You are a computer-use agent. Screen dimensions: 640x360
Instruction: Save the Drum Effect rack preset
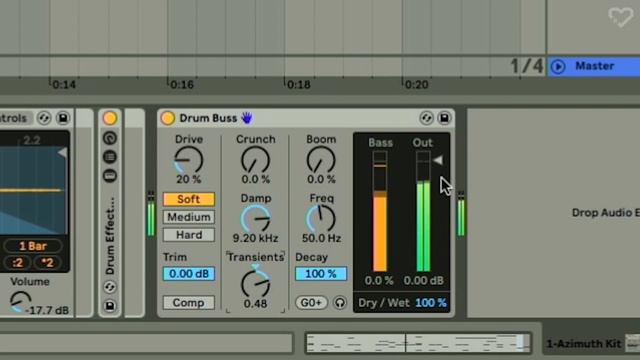[110, 306]
